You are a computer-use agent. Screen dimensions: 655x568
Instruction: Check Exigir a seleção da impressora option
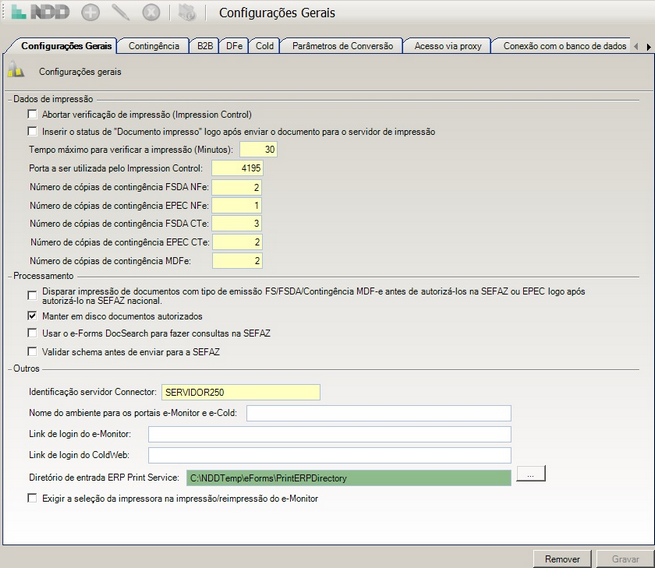tap(33, 498)
